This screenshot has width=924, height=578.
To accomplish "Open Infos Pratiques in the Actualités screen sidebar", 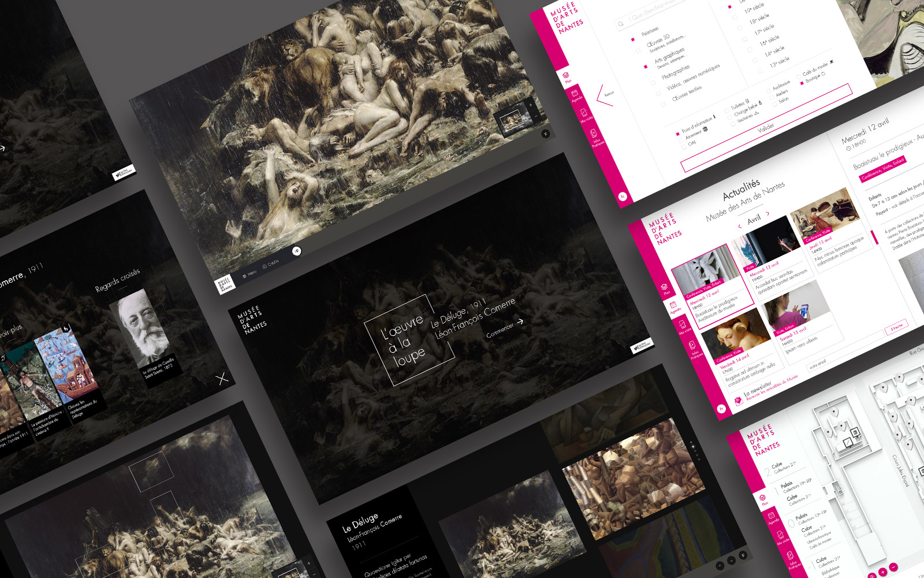I will (694, 350).
